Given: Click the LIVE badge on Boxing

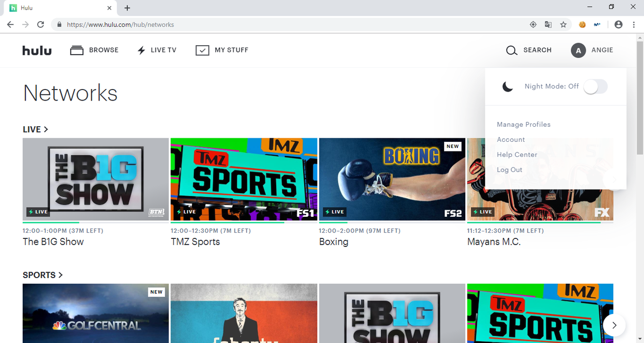Looking at the screenshot, I should coord(334,212).
